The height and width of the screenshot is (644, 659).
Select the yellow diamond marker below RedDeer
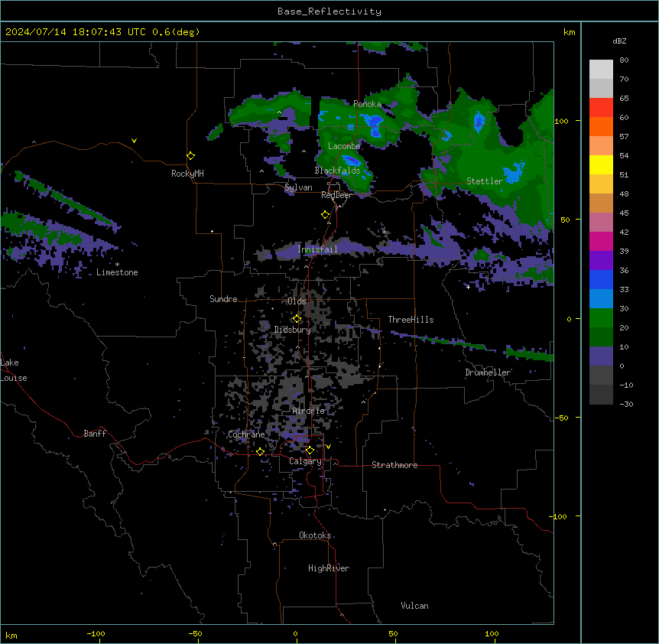click(x=326, y=215)
